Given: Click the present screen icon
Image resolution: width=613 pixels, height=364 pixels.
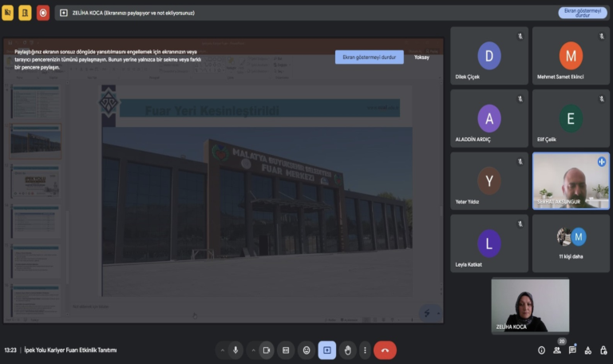Looking at the screenshot, I should point(327,350).
